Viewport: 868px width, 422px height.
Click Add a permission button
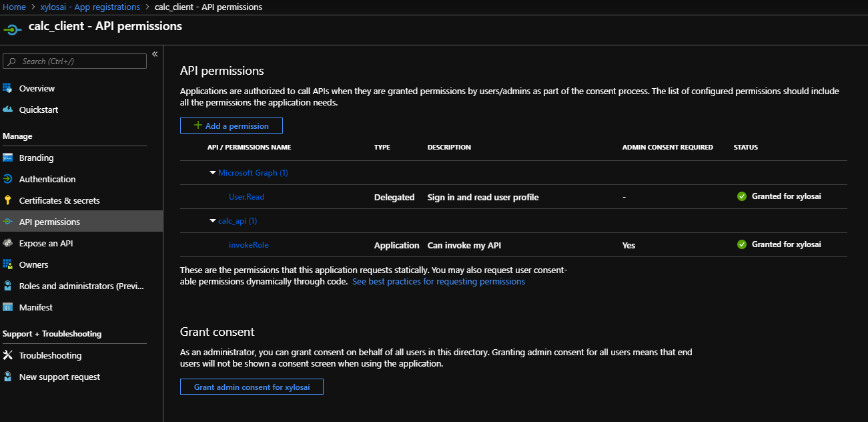coord(231,126)
